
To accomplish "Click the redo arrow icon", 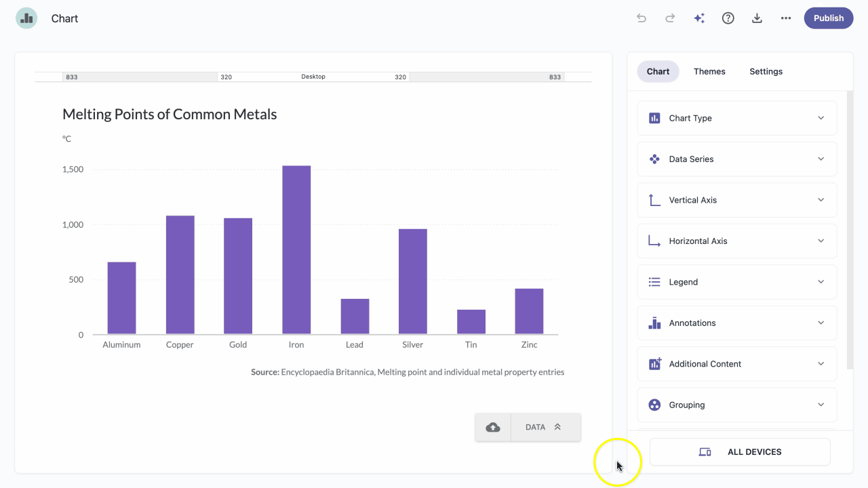I will pyautogui.click(x=670, y=18).
